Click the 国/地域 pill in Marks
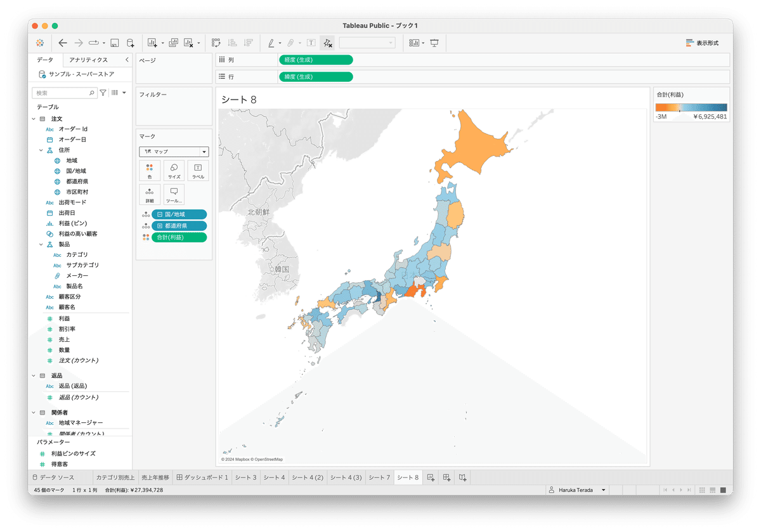761x532 pixels. 179,214
